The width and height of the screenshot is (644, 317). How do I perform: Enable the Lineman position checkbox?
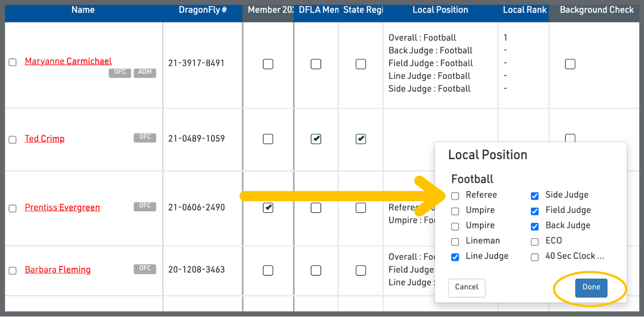tap(455, 242)
